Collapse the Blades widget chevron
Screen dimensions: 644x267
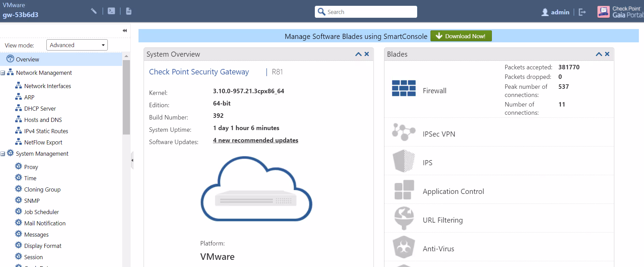click(x=599, y=54)
